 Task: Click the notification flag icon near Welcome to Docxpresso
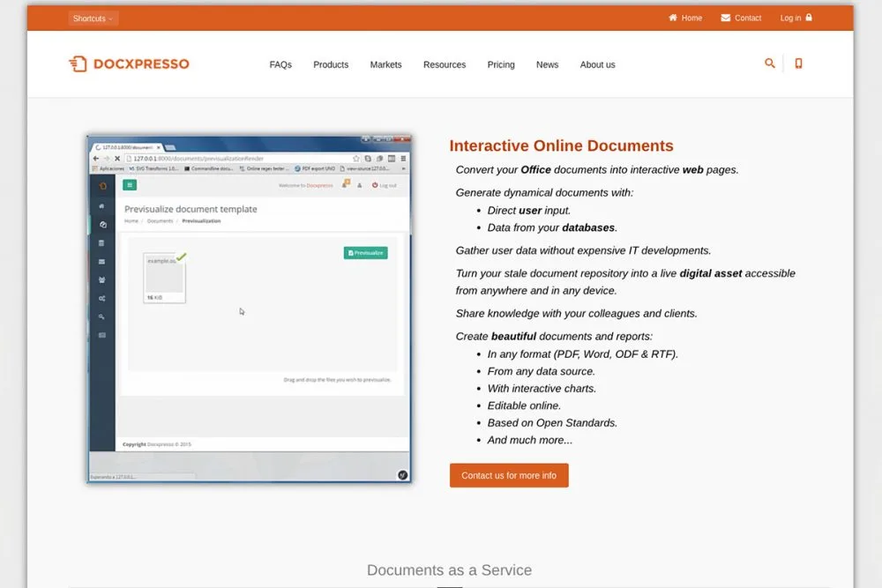(345, 183)
